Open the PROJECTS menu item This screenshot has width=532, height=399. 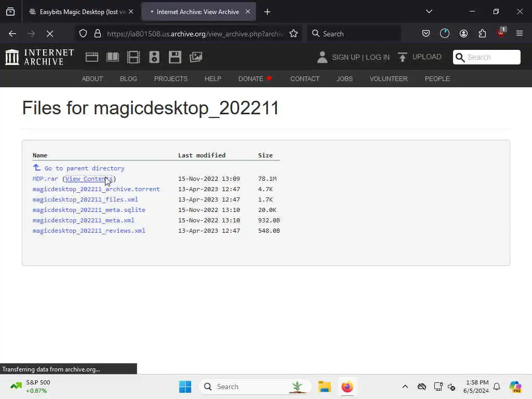click(x=170, y=79)
